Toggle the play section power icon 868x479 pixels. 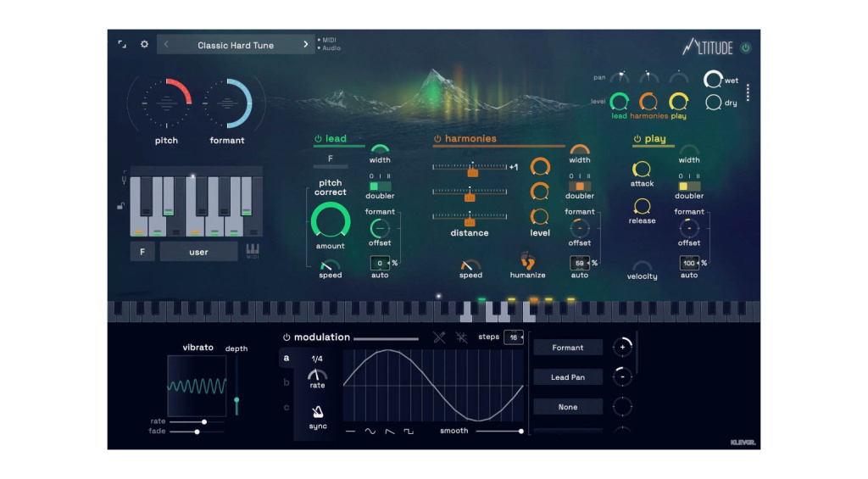[x=637, y=139]
